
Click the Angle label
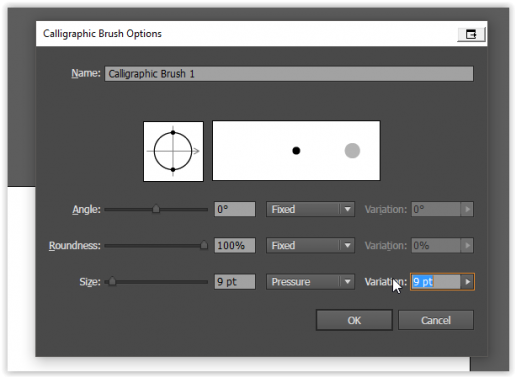pos(86,210)
